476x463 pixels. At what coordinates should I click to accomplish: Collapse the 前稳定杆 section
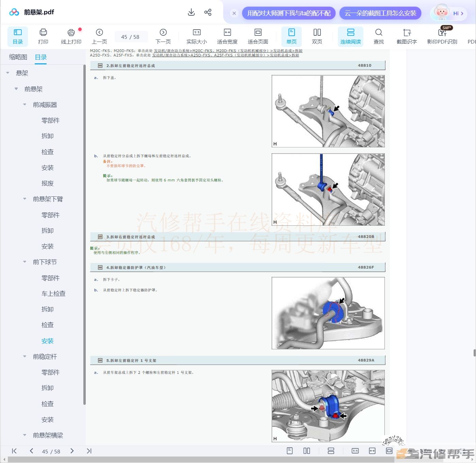pyautogui.click(x=25, y=356)
